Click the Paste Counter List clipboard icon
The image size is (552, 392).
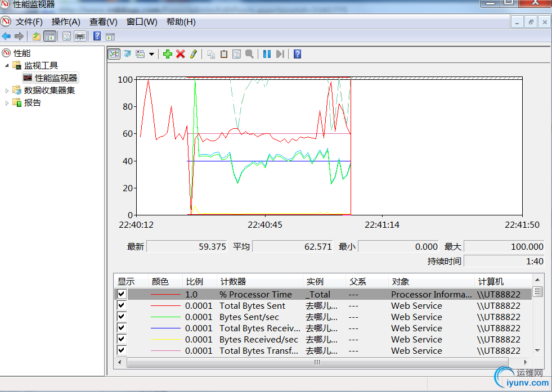224,54
